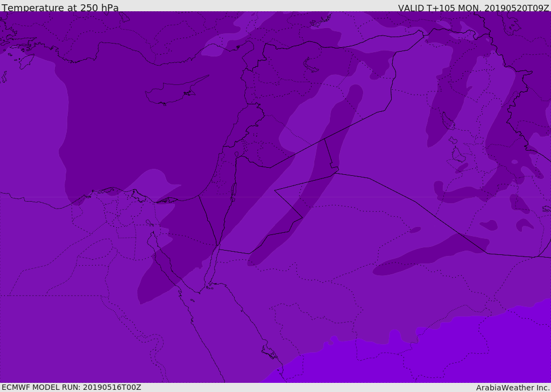The height and width of the screenshot is (392, 551).
Task: Click the 'VALID T+105 MON. 20190520T09Z' label
Action: coord(474,8)
